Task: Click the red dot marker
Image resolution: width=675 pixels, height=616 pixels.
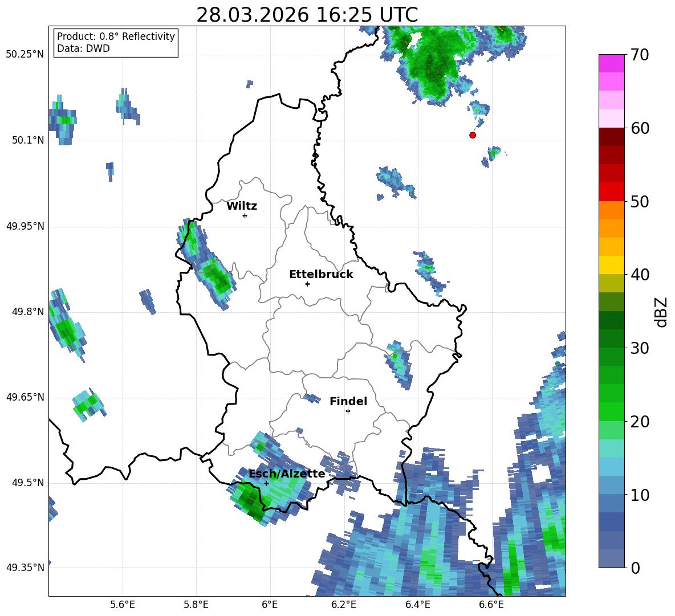Action: 472,135
